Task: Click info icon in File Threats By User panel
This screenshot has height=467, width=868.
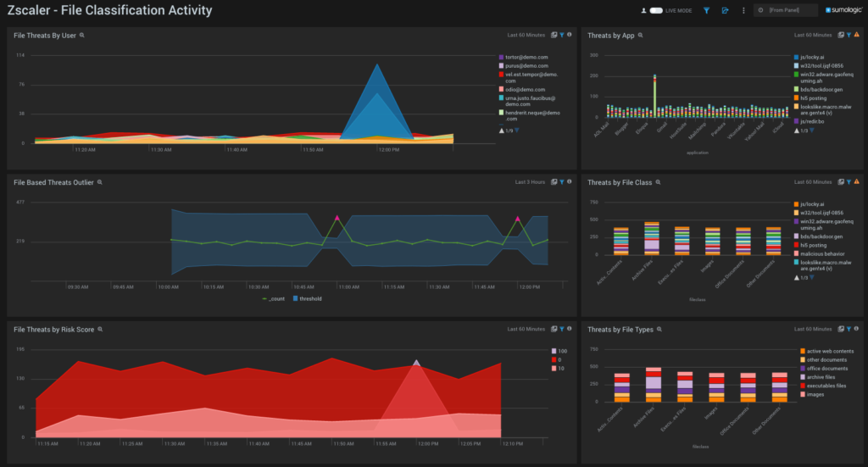Action: (569, 35)
